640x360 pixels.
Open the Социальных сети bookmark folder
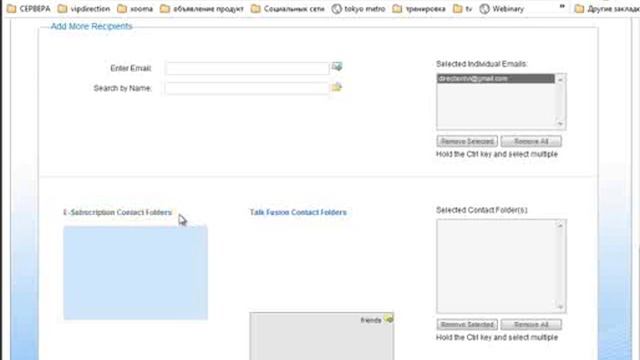tap(288, 9)
